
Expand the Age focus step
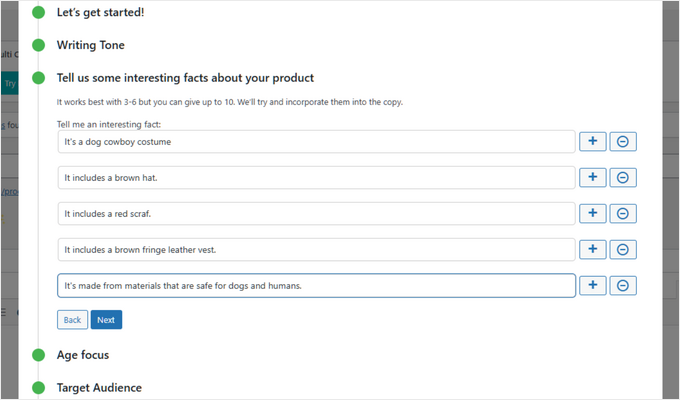(x=82, y=355)
